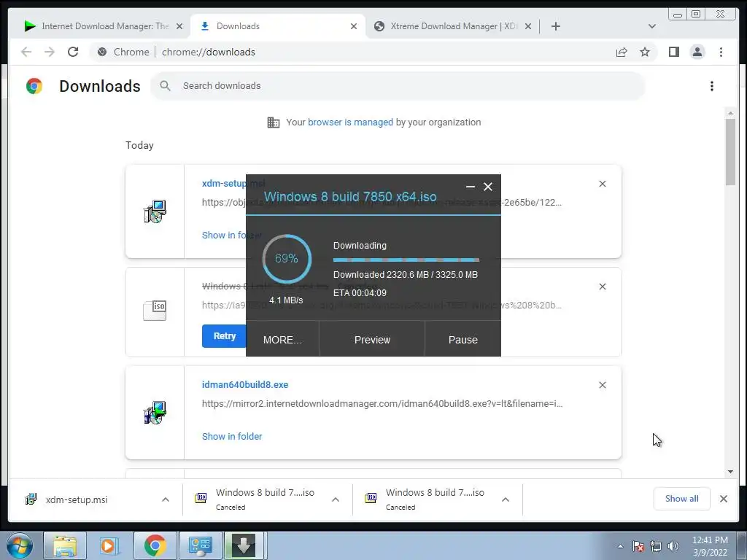
Task: Click the volume speaker tray icon
Action: 673,546
